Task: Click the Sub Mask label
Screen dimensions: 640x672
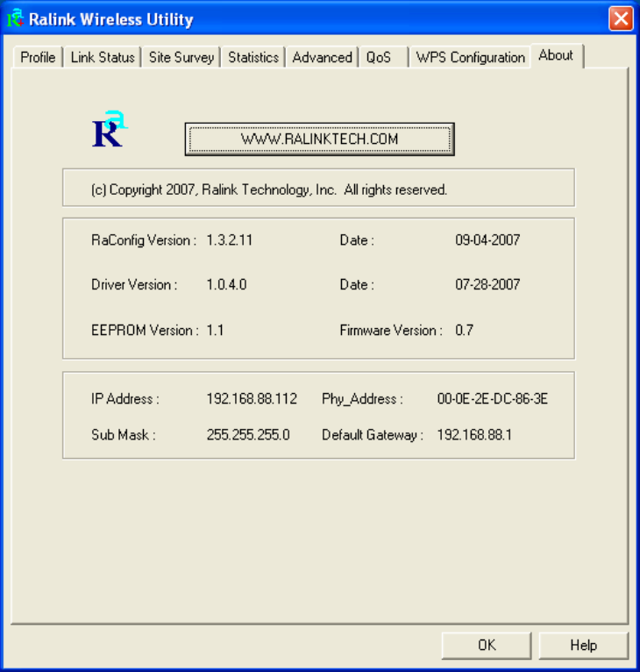Action: point(124,435)
